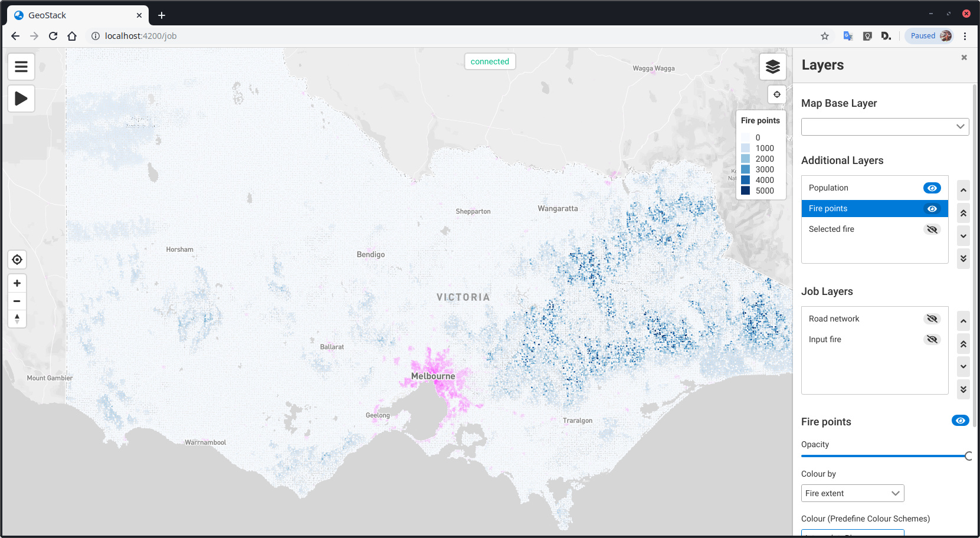Viewport: 980px width, 538px height.
Task: Move job layer down one step
Action: coord(963,366)
